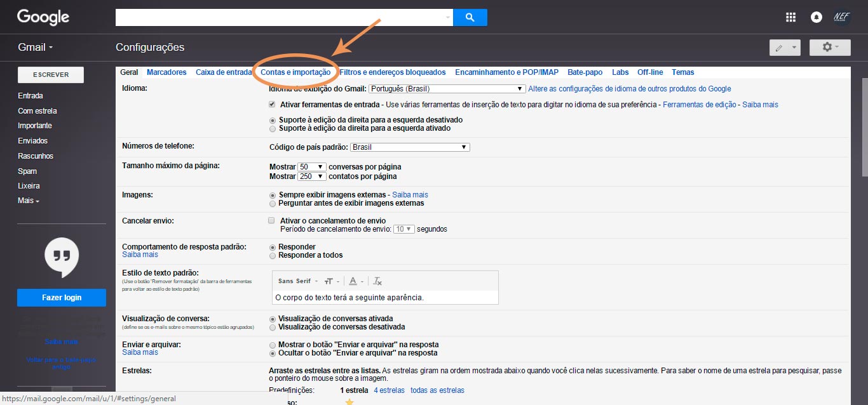Click the Fazer login button
The width and height of the screenshot is (868, 405).
coord(62,298)
